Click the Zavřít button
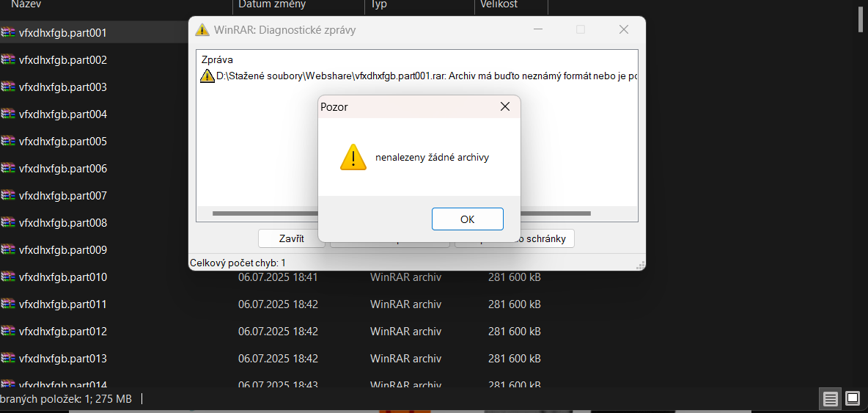The image size is (868, 413). click(x=291, y=238)
